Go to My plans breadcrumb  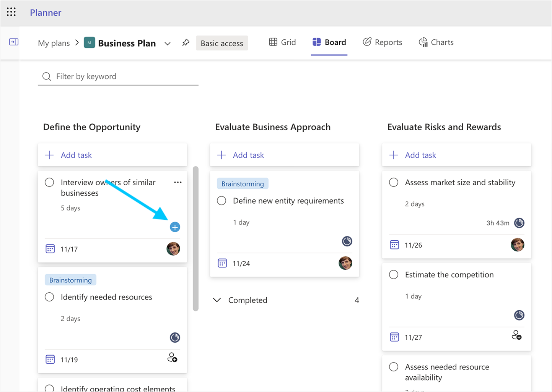(x=54, y=43)
